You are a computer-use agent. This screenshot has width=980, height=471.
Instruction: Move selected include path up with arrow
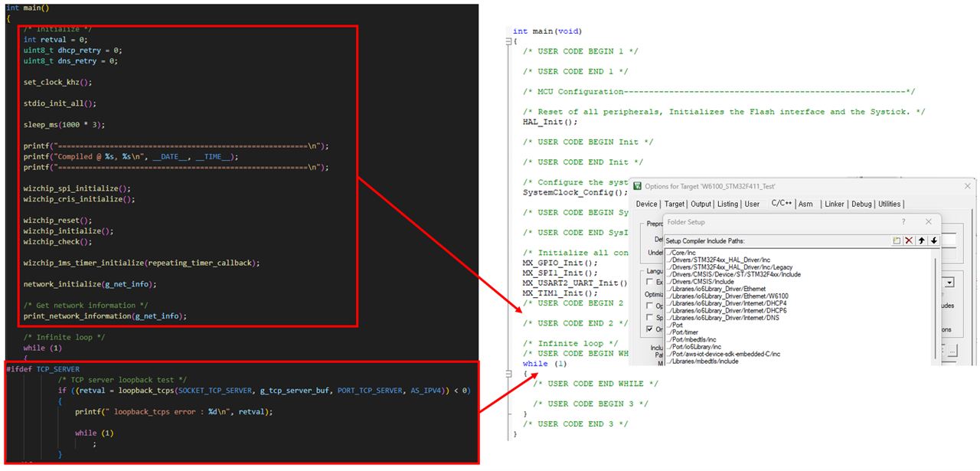coord(922,240)
